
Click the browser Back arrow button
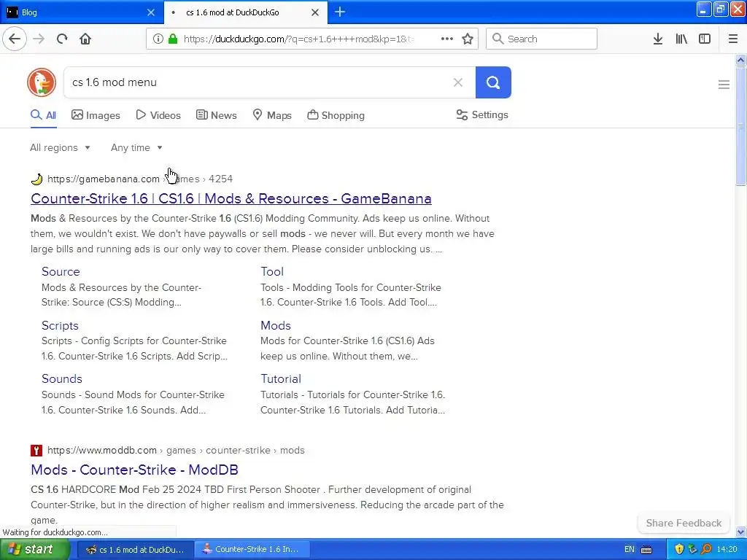(x=15, y=39)
